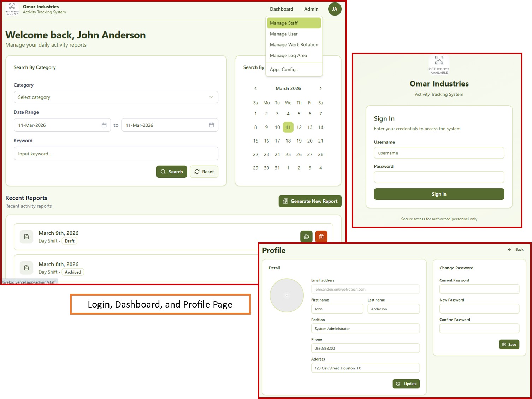
Task: Click the calendar icon in start date field
Action: [104, 125]
